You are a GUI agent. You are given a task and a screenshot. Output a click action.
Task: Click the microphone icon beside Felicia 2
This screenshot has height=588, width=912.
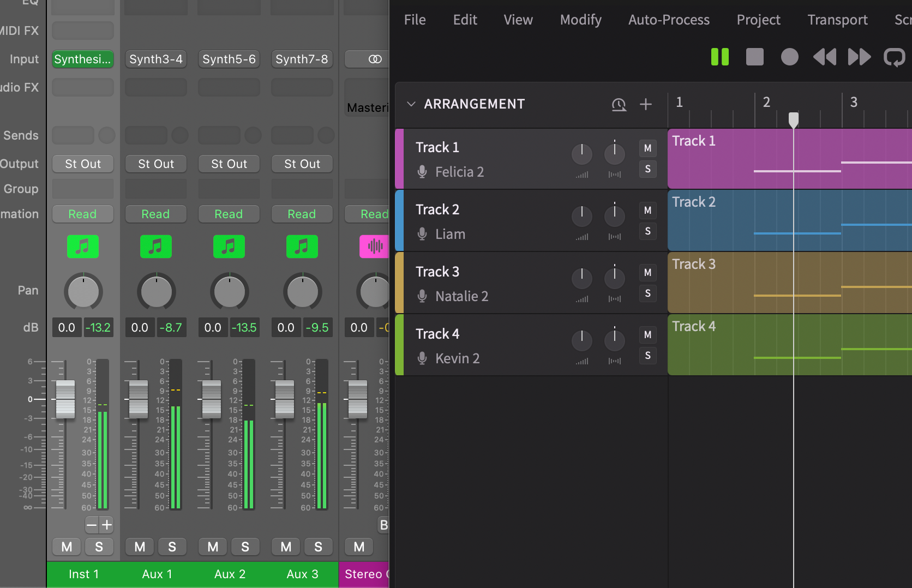coord(422,172)
